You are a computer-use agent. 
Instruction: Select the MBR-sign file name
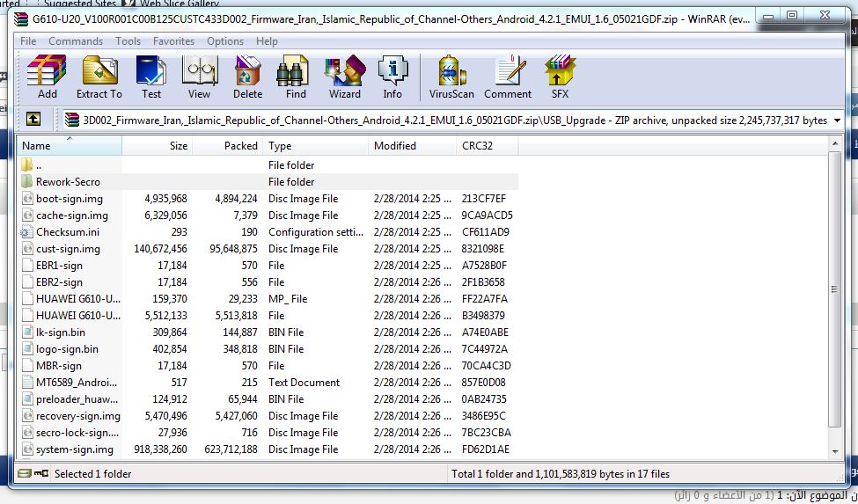59,366
